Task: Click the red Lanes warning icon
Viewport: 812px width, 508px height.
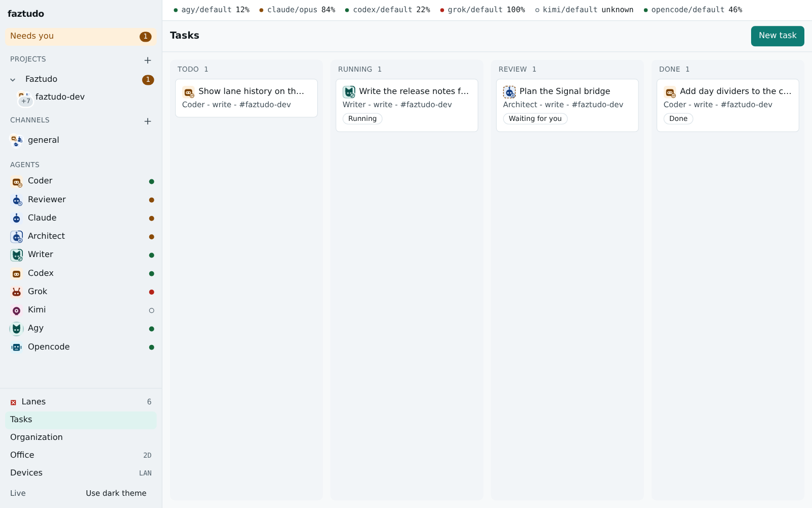Action: pos(13,402)
